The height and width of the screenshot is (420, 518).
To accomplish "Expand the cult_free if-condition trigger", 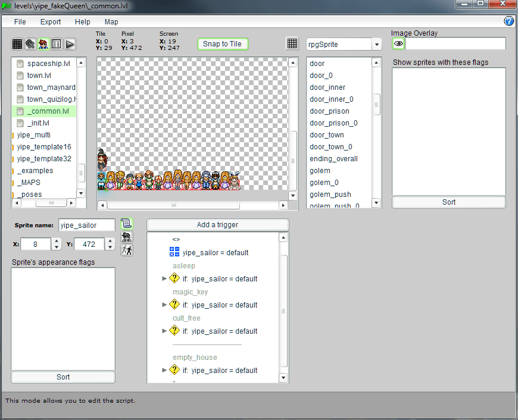I will tap(165, 331).
